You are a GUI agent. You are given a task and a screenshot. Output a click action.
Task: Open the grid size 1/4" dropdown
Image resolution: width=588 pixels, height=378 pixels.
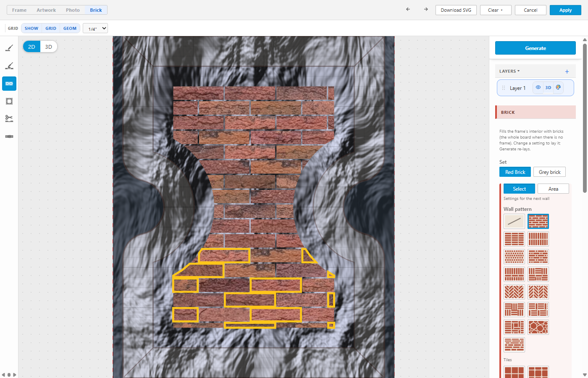pyautogui.click(x=95, y=28)
